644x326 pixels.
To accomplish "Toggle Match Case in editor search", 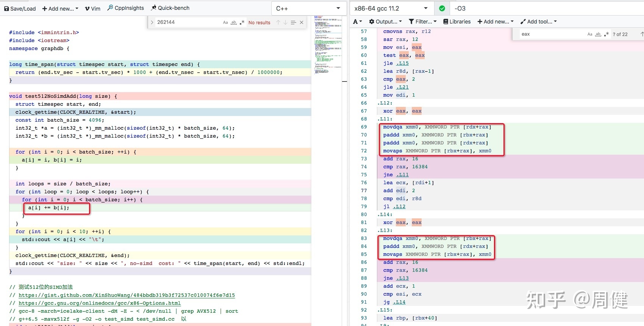I will [x=225, y=22].
